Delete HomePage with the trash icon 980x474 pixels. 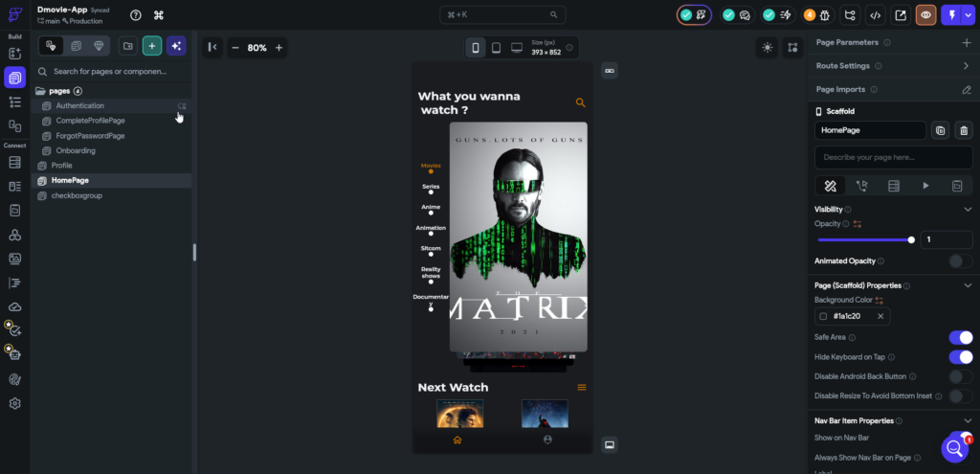tap(964, 130)
